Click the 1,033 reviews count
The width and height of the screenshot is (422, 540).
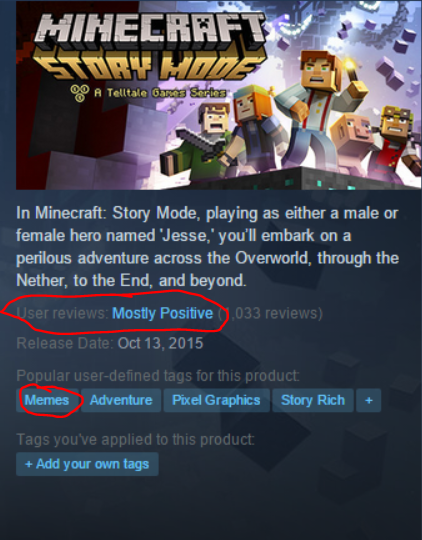tap(270, 313)
